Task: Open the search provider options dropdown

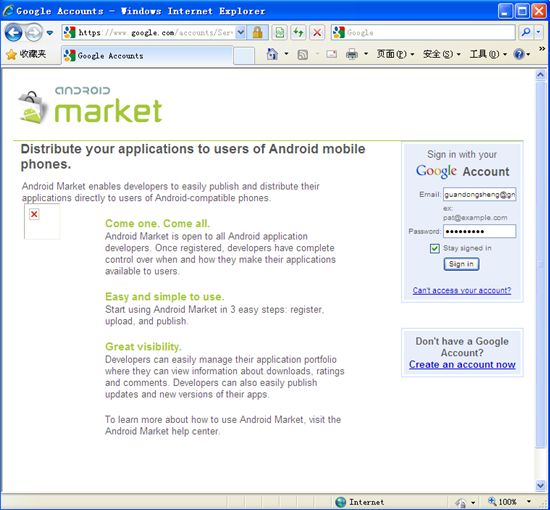Action: (539, 33)
